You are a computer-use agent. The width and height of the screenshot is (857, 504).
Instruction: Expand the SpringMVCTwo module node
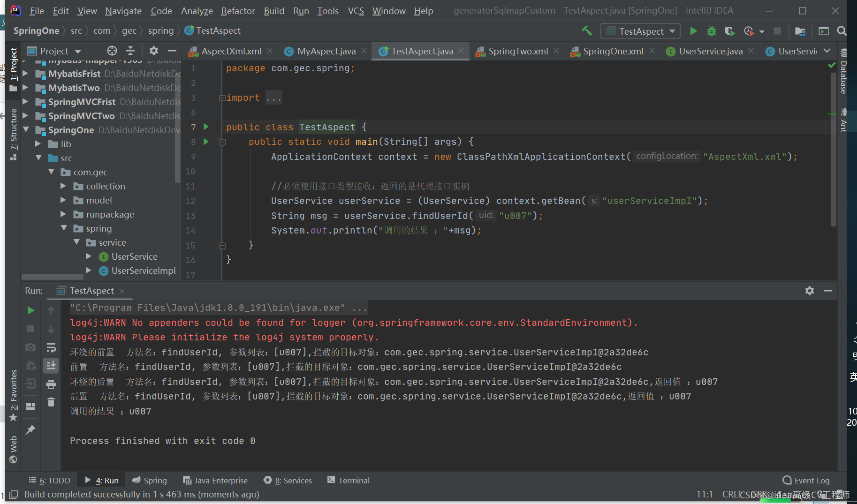point(25,116)
